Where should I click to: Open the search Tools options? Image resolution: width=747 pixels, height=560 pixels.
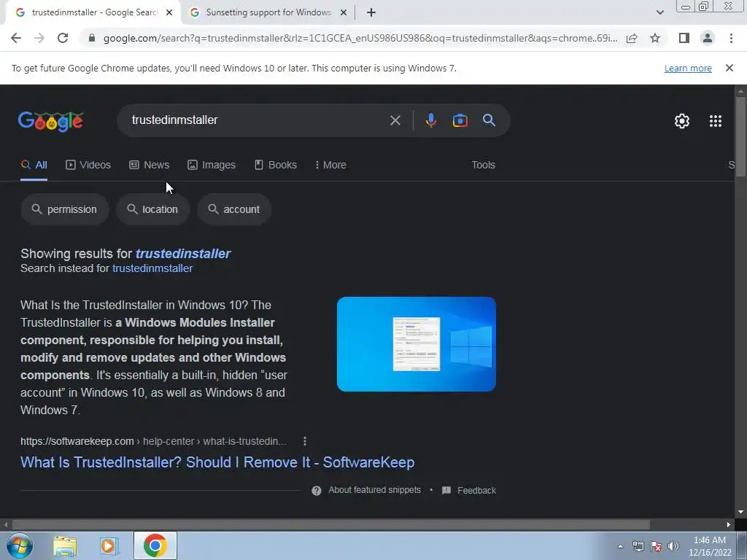pyautogui.click(x=483, y=165)
